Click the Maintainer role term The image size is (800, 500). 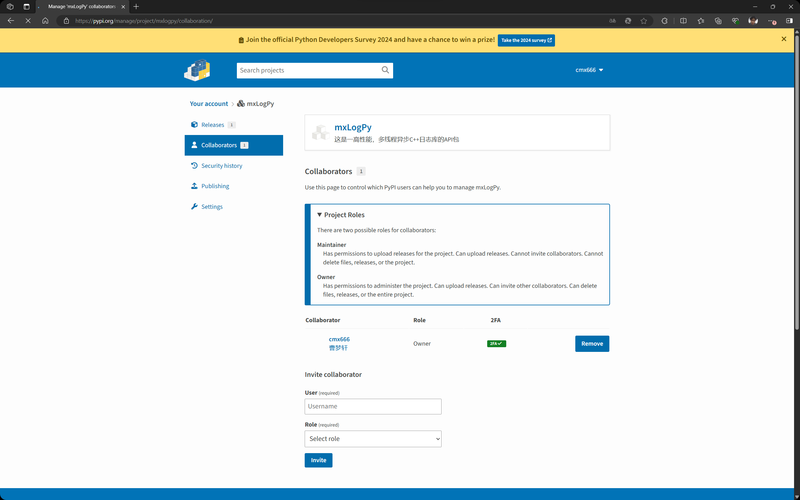(332, 244)
